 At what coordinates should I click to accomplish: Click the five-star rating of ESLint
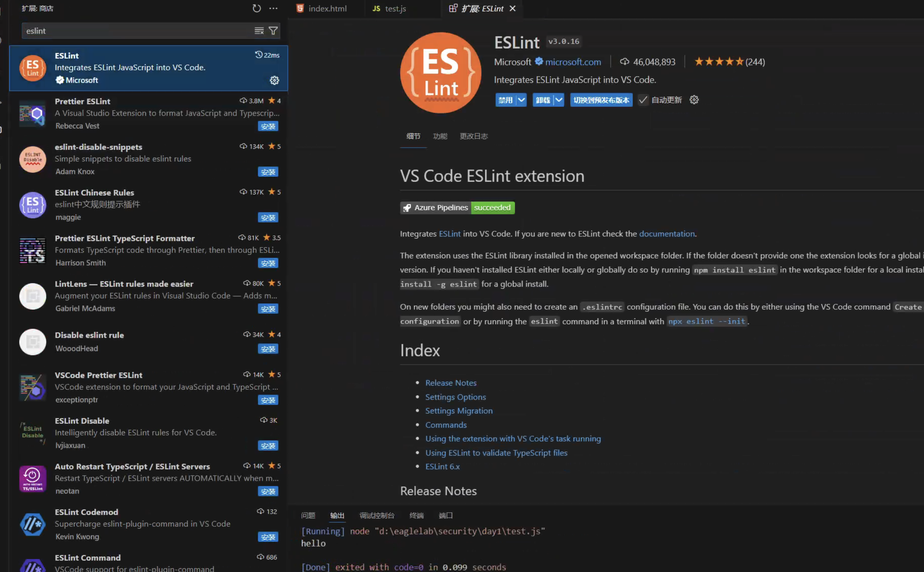718,62
